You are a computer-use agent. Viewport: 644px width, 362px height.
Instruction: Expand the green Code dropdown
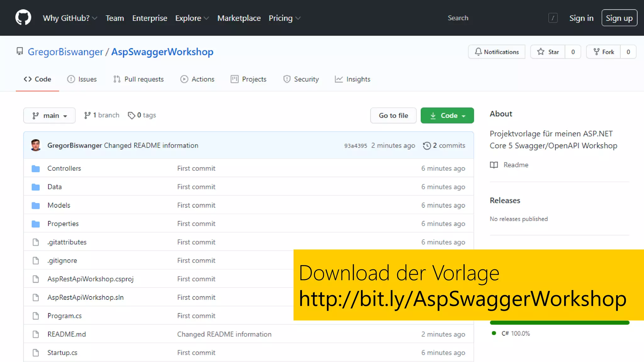(x=447, y=115)
